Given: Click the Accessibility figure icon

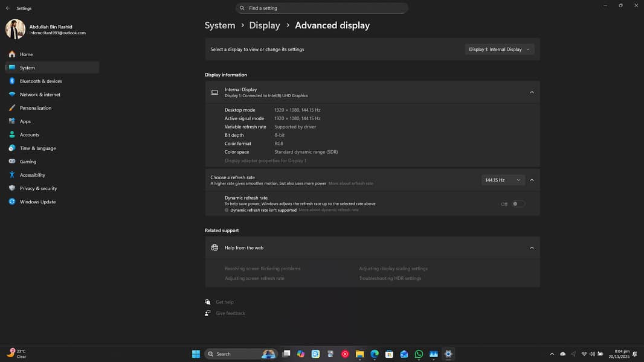Looking at the screenshot, I should 12,175.
